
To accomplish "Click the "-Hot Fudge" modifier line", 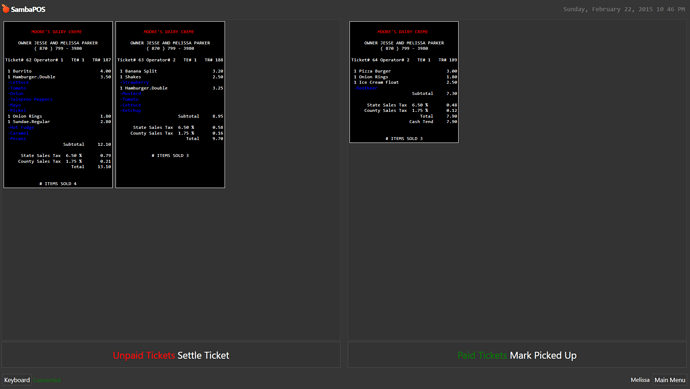I will 21,127.
